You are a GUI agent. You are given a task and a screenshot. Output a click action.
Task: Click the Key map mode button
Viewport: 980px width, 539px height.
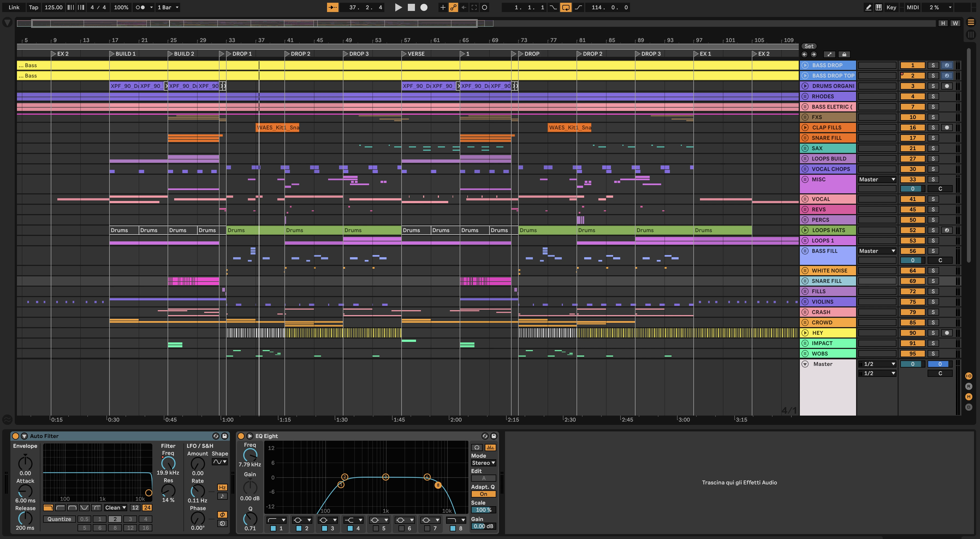891,7
